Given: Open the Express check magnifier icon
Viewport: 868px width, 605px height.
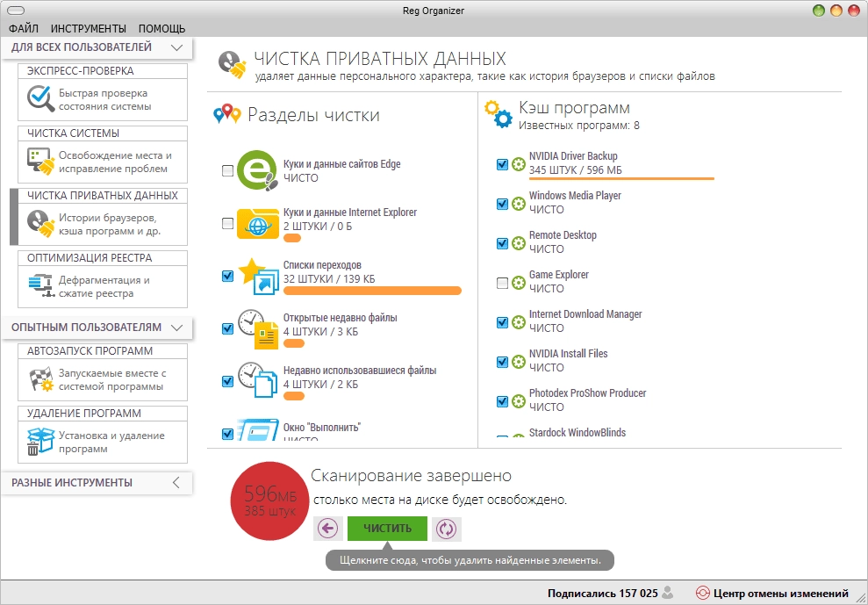Looking at the screenshot, I should 40,99.
